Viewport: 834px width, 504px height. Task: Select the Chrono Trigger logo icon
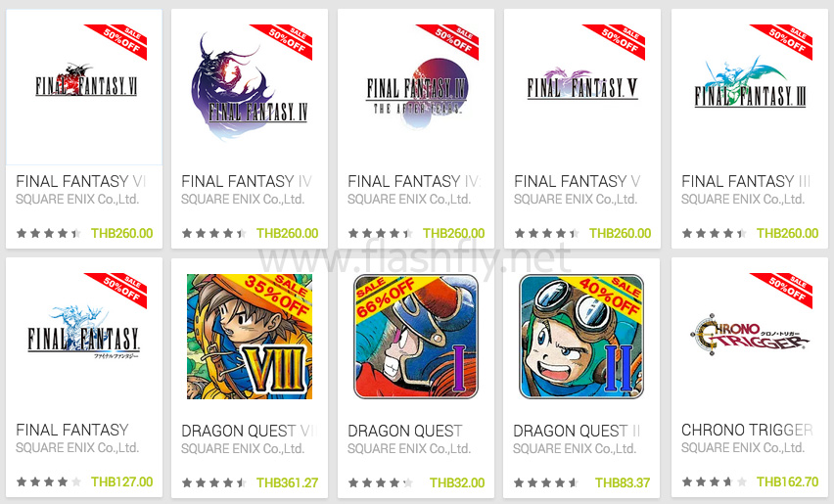click(x=750, y=336)
